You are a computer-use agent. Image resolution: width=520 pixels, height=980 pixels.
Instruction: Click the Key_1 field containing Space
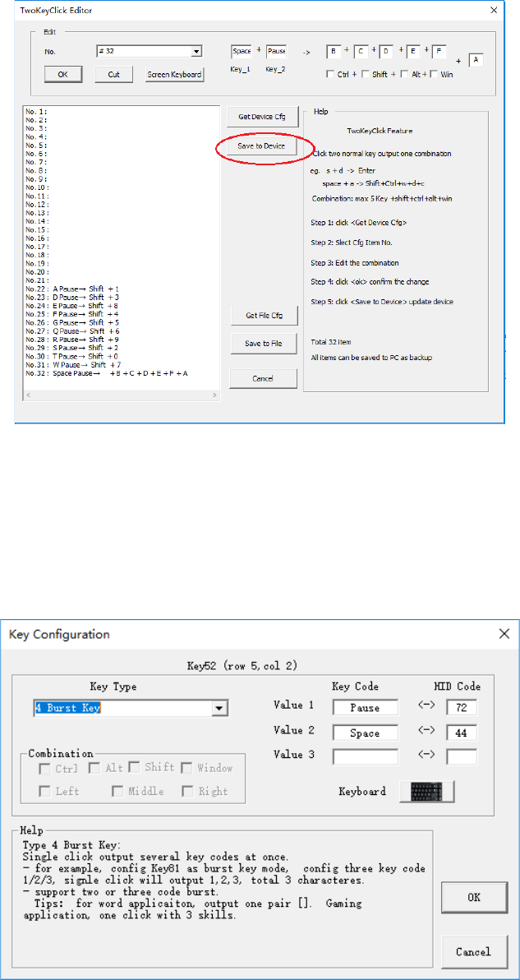241,51
